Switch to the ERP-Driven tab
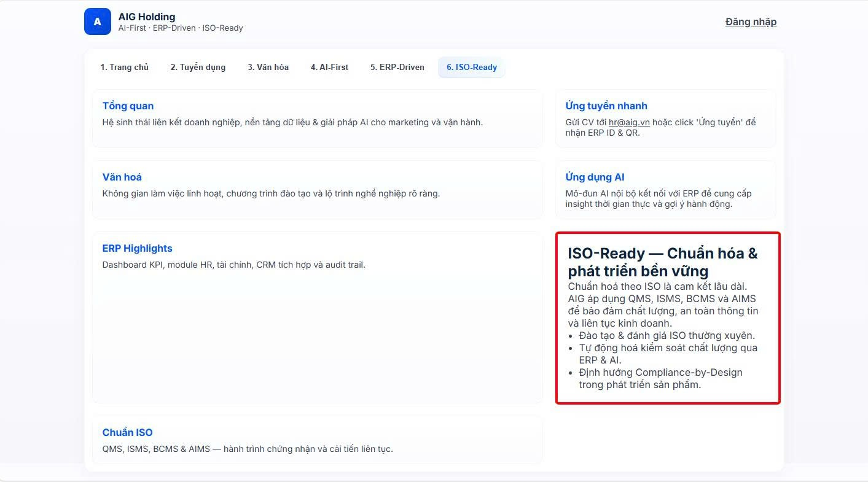Screen dimensions: 868x482 click(397, 67)
